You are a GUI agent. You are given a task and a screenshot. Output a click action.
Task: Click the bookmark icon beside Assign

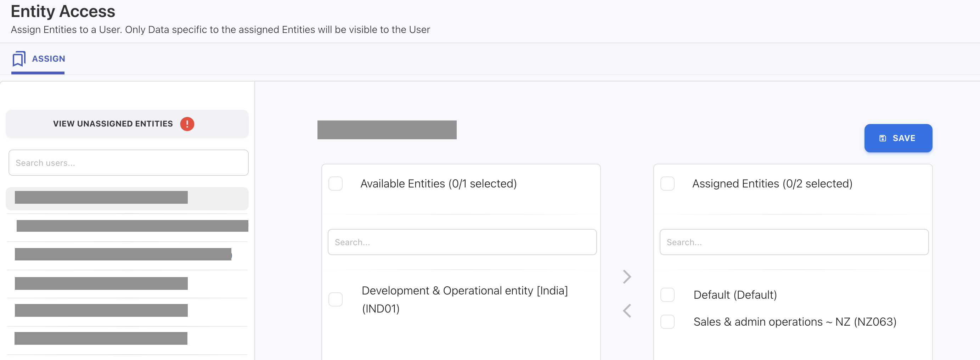19,58
